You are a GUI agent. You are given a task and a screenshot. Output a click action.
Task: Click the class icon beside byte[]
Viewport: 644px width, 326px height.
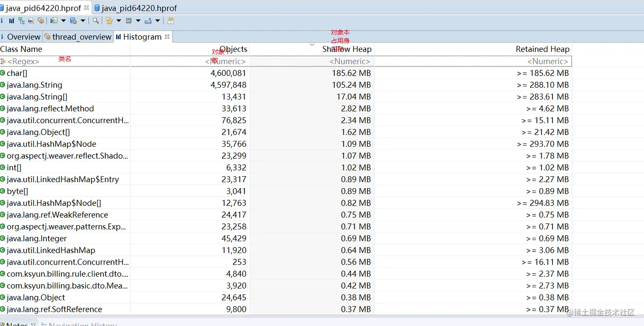[3, 191]
